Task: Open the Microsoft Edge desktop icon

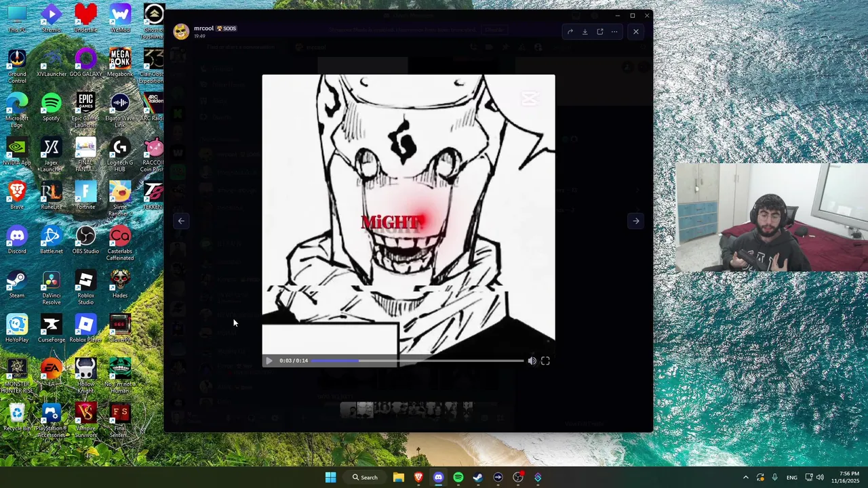Action: point(17,110)
